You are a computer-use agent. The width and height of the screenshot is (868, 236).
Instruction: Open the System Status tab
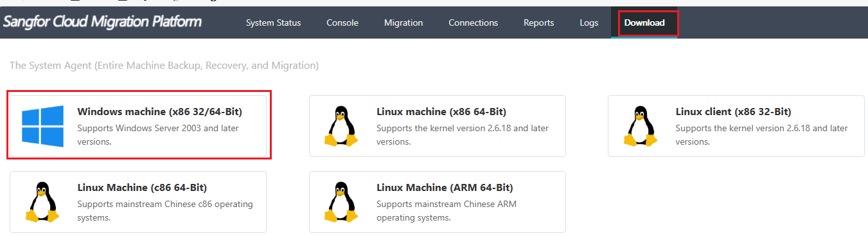(273, 23)
